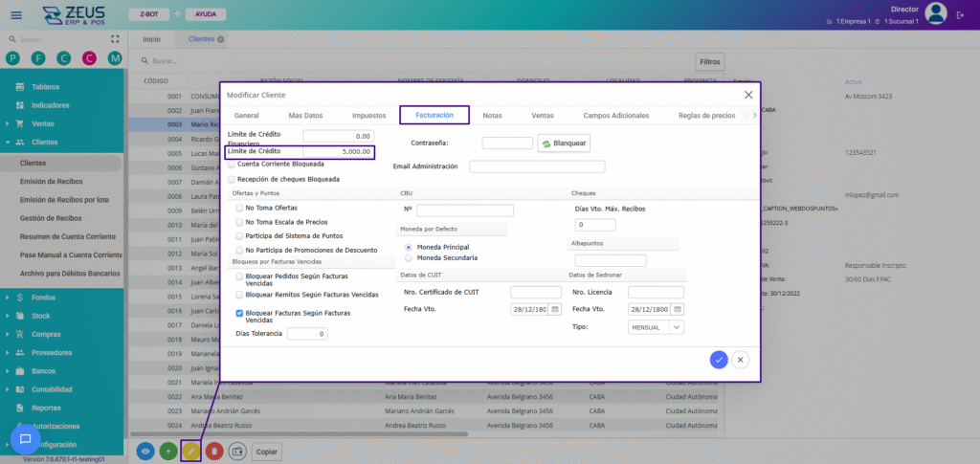Viewport: 980px width, 464px height.
Task: Open the blue chat bubble button
Action: pyautogui.click(x=26, y=439)
